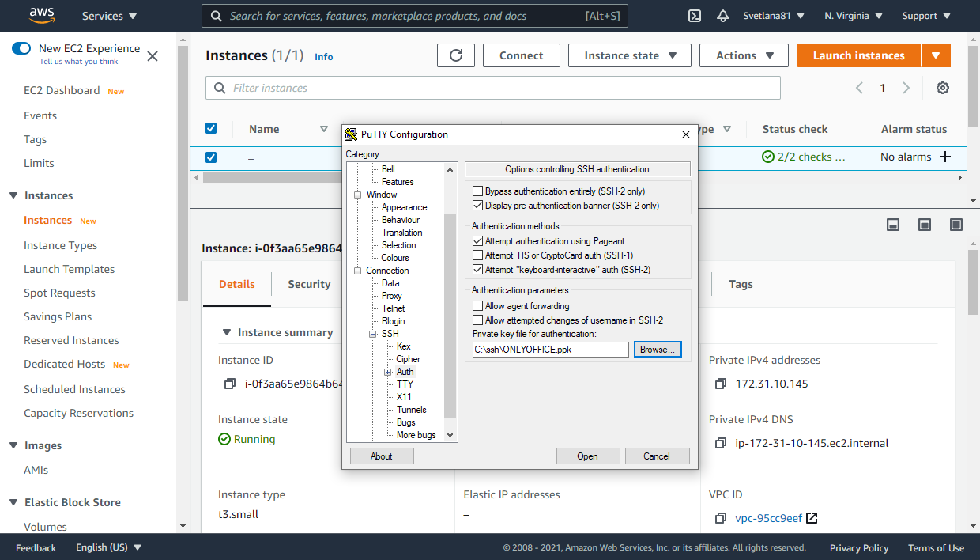
Task: Switch to the Security tab
Action: (x=308, y=284)
